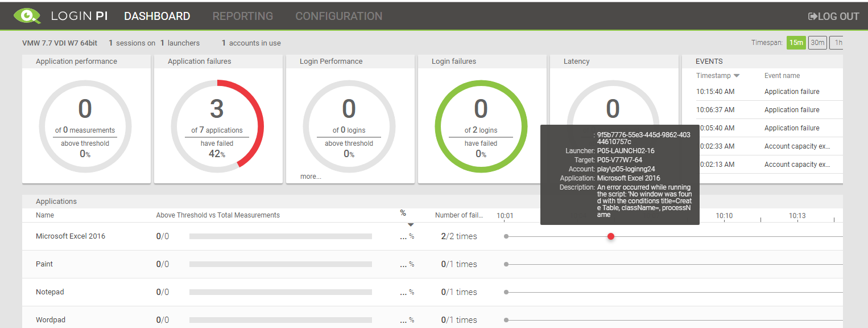Click the 10:10 timeline label
Viewport: 868px width, 328px height.
coord(724,216)
